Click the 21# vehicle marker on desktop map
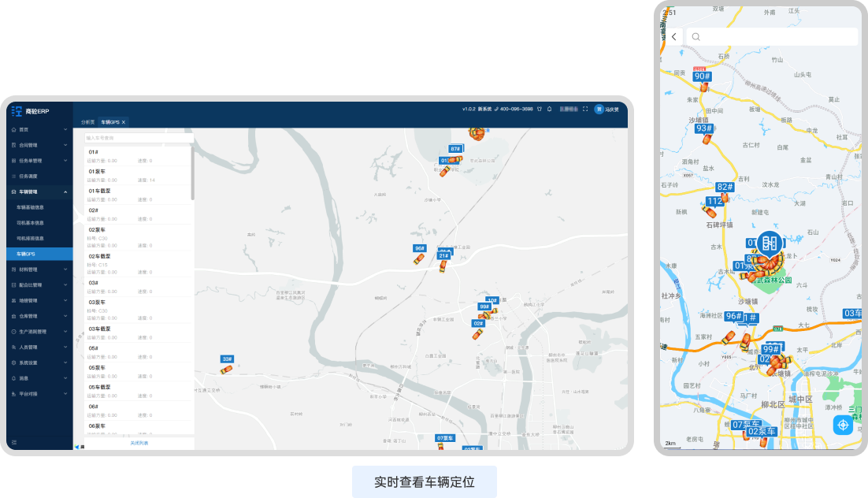This screenshot has height=498, width=868. point(443,256)
